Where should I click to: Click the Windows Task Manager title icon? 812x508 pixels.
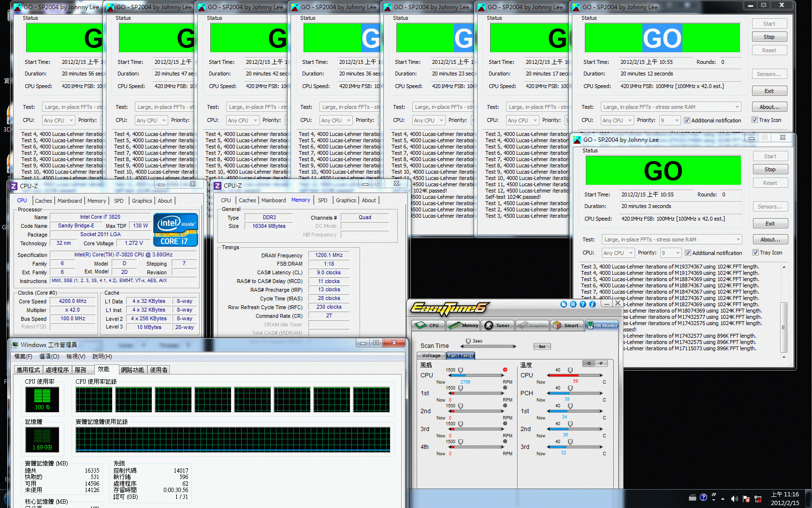click(15, 344)
